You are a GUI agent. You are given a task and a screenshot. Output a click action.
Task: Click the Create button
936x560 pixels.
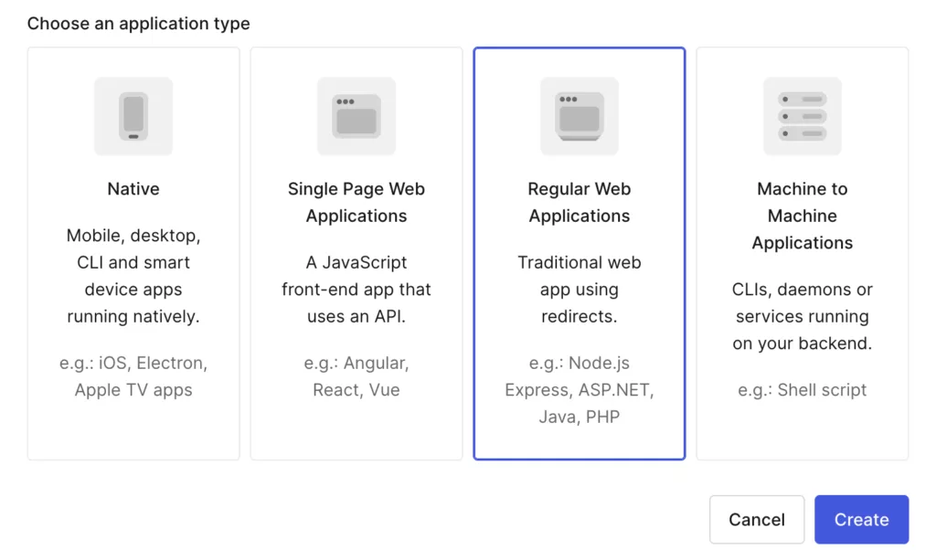pyautogui.click(x=861, y=520)
